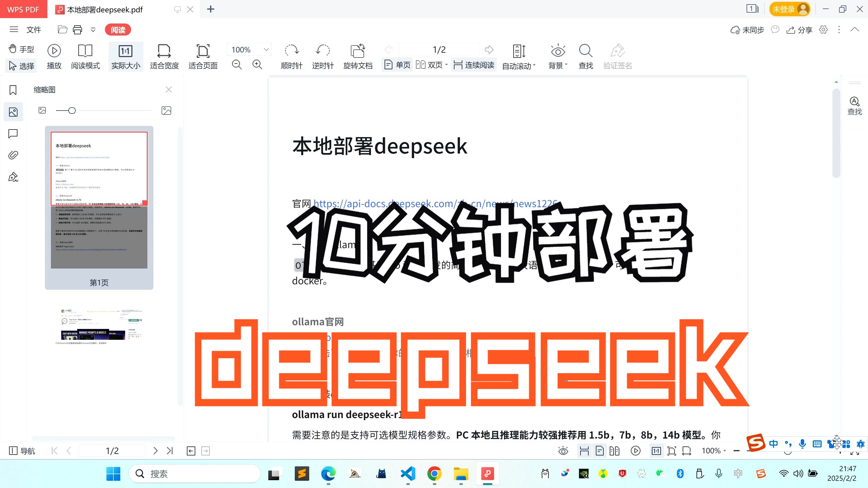This screenshot has width=868, height=488.
Task: Rotate page clockwise with 顺时针 icon
Action: coord(291,51)
